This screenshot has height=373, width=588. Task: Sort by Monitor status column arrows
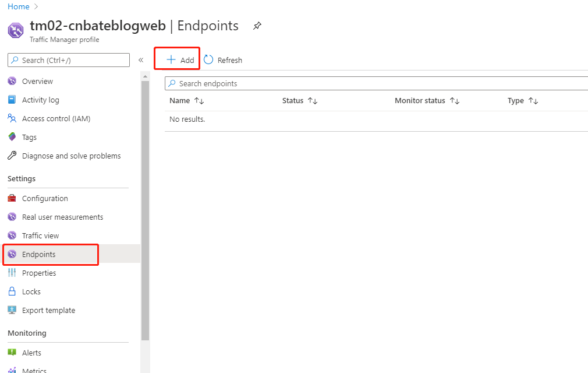455,101
